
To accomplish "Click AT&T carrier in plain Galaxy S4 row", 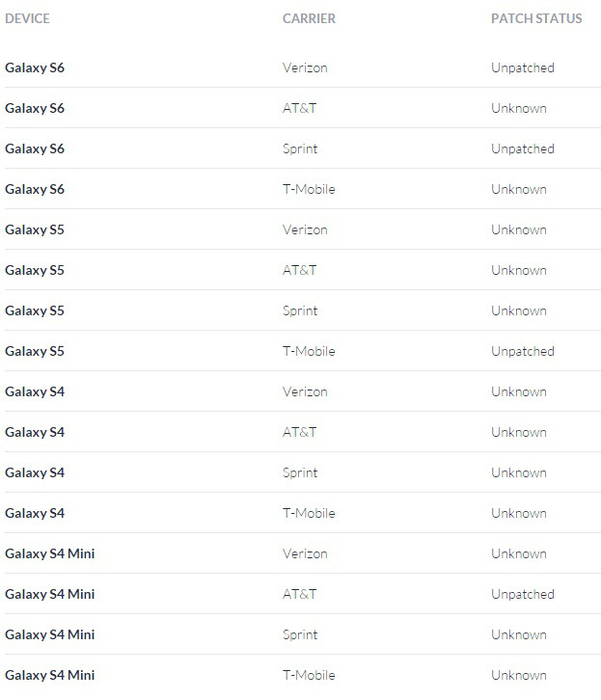I will point(299,433).
